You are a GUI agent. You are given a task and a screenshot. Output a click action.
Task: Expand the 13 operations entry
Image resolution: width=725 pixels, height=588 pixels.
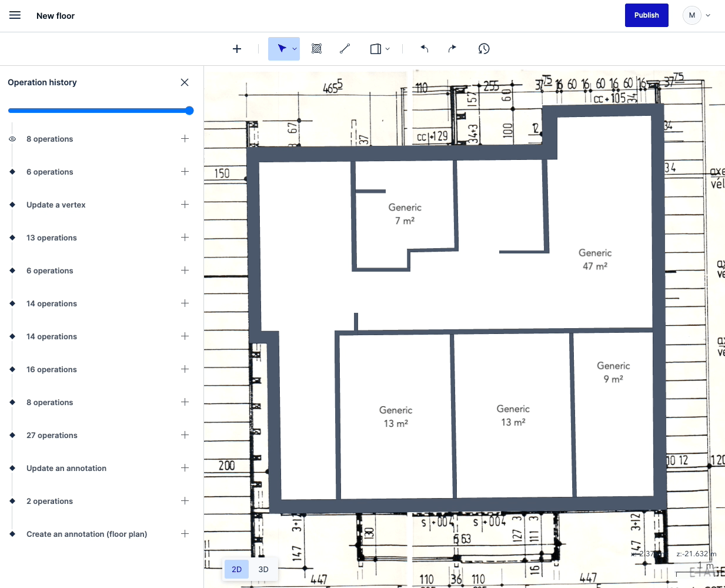[185, 238]
